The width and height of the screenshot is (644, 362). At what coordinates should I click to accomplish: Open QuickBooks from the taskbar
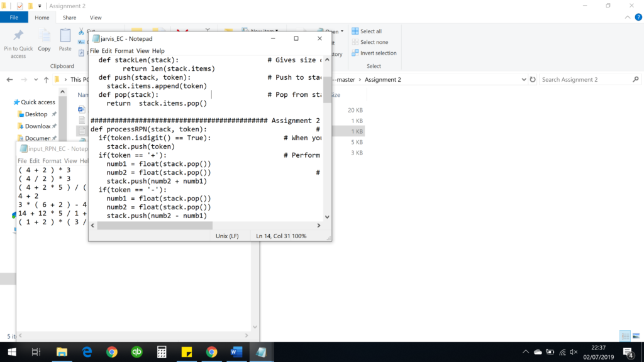137,351
